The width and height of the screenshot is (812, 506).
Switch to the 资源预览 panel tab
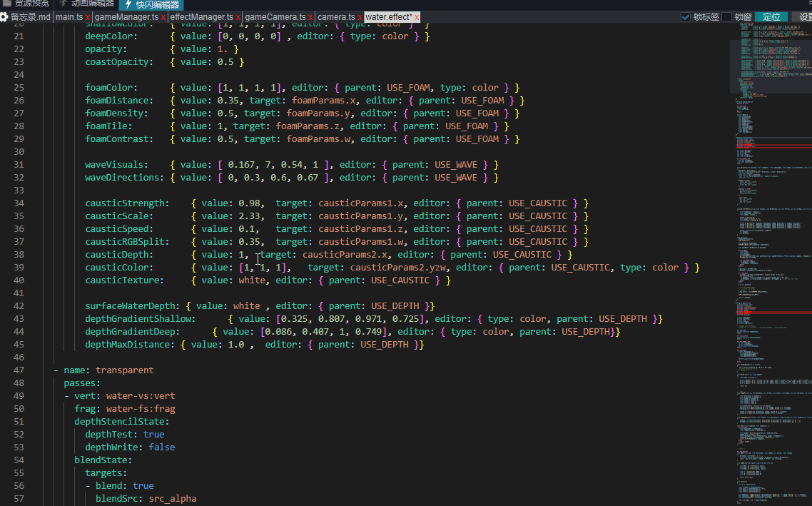pyautogui.click(x=26, y=4)
